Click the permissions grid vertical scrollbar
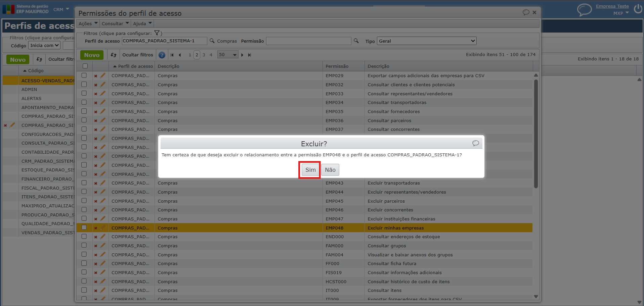The height and width of the screenshot is (306, 644). coord(536,134)
